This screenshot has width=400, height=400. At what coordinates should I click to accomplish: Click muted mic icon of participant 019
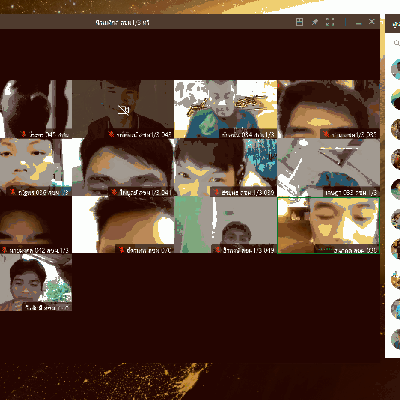point(218,250)
